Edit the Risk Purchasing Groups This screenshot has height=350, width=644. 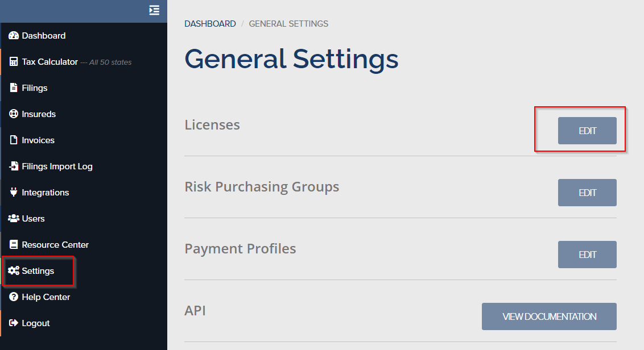pyautogui.click(x=587, y=192)
